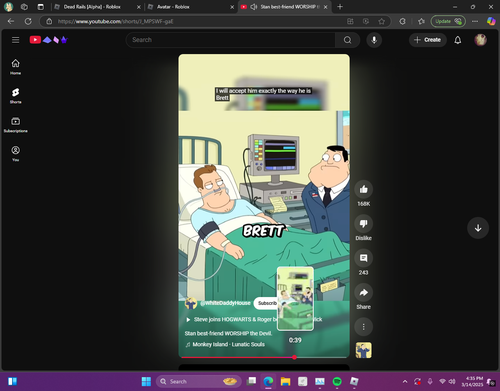Open the Windows Start menu

(x=146, y=381)
